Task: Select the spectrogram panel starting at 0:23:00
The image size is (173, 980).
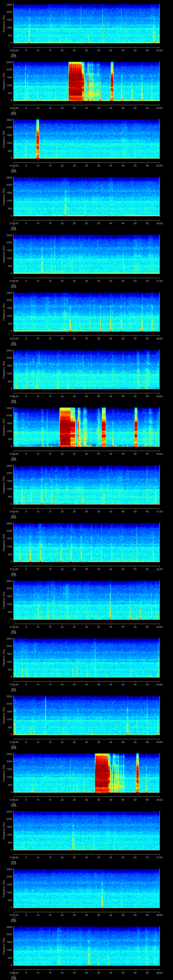Action: click(86, 81)
